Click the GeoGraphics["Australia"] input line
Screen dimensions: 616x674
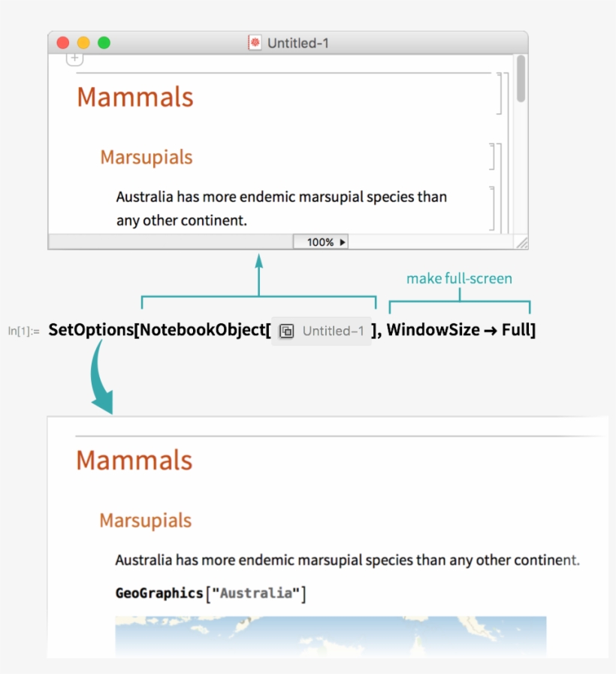tap(211, 594)
